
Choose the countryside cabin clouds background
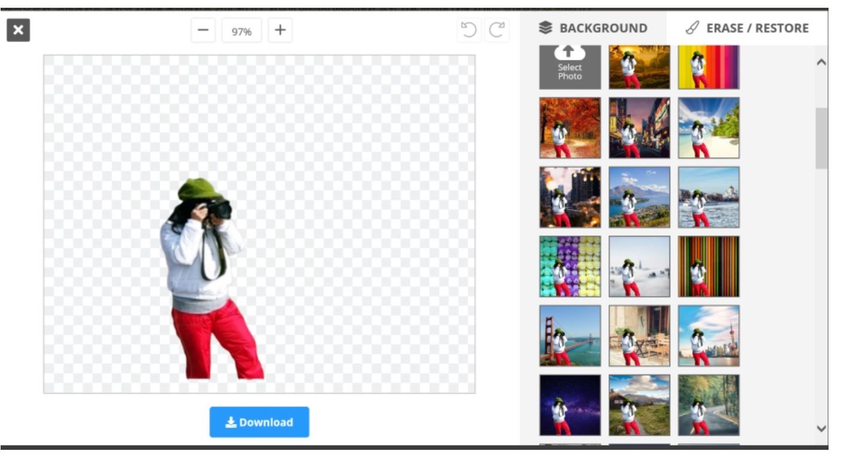[640, 405]
